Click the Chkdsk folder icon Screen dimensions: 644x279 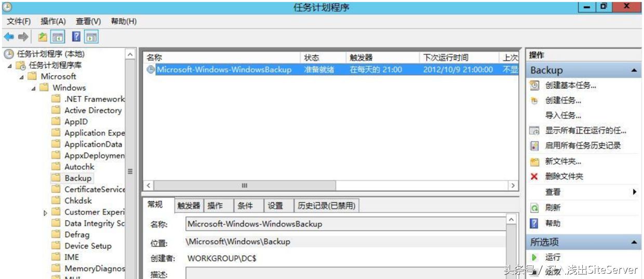coord(56,201)
